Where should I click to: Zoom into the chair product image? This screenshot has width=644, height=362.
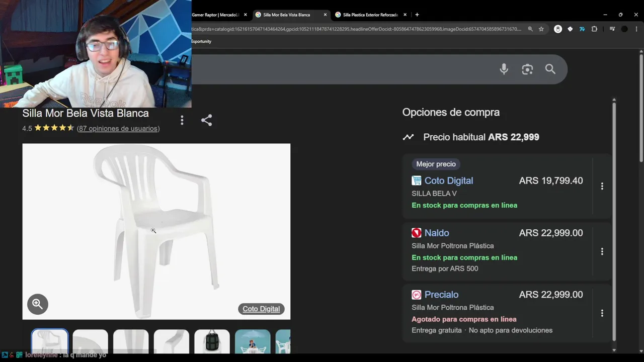point(38,304)
